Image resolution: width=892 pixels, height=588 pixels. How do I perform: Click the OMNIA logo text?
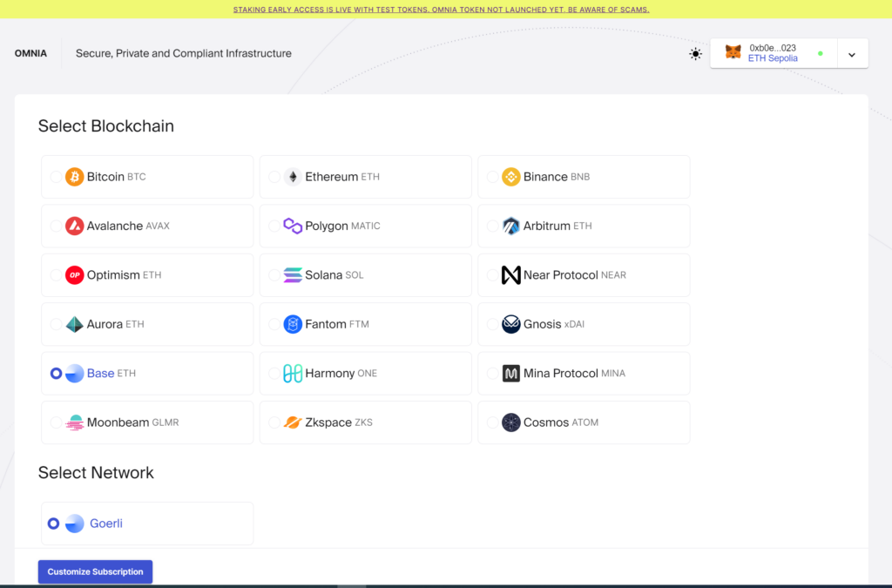[30, 53]
